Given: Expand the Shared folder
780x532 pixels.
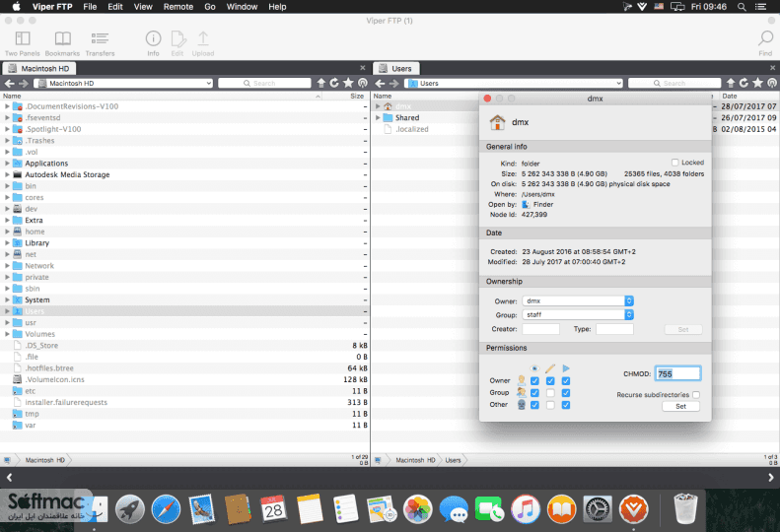Looking at the screenshot, I should [x=378, y=118].
